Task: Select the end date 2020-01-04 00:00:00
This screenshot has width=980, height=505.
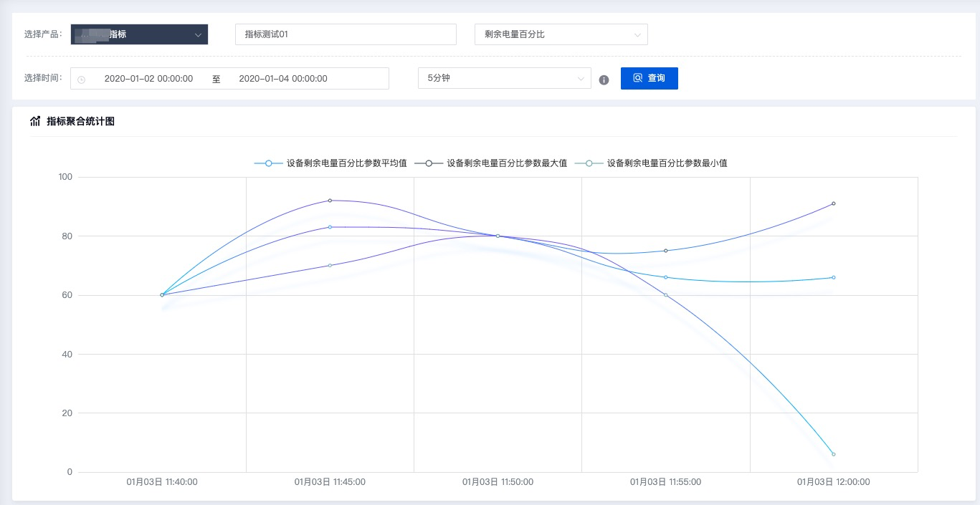Action: [283, 79]
